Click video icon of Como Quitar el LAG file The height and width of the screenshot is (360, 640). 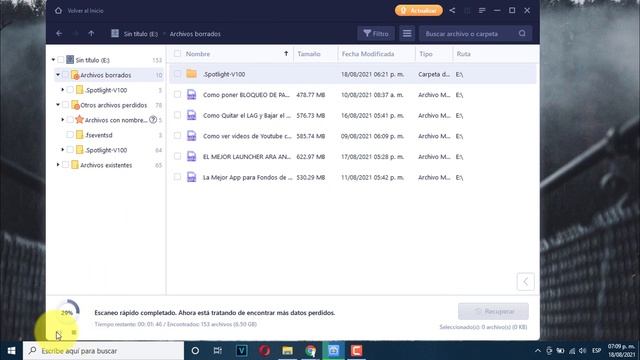191,115
